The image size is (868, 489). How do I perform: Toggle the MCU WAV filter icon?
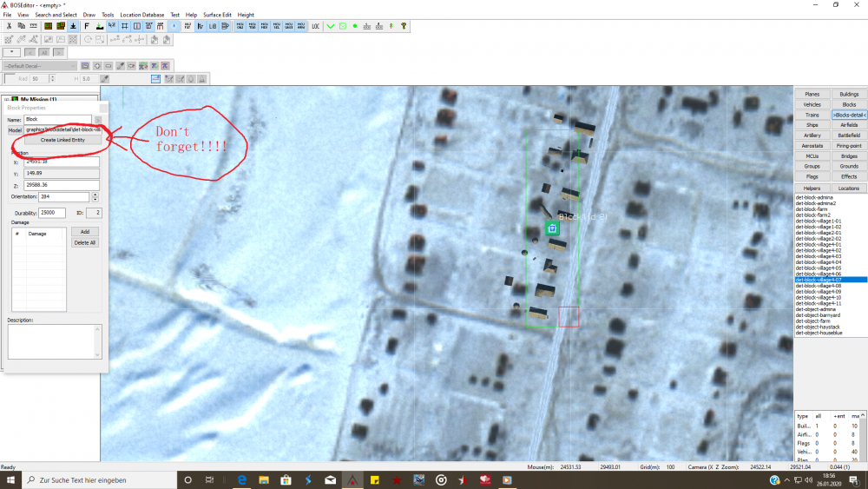[300, 26]
